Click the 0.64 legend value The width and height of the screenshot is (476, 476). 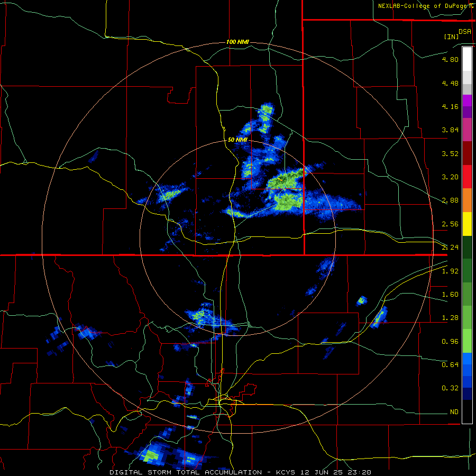coord(450,364)
